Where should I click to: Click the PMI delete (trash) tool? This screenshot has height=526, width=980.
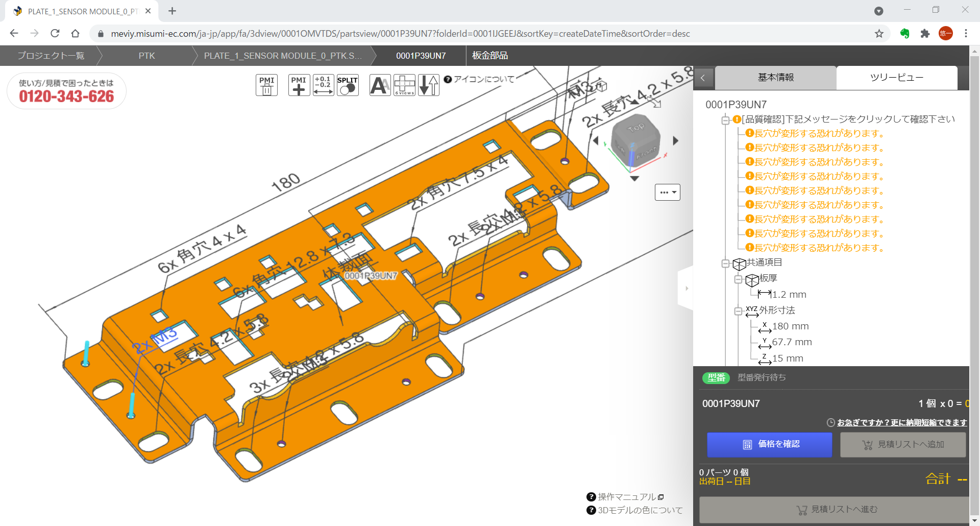266,85
